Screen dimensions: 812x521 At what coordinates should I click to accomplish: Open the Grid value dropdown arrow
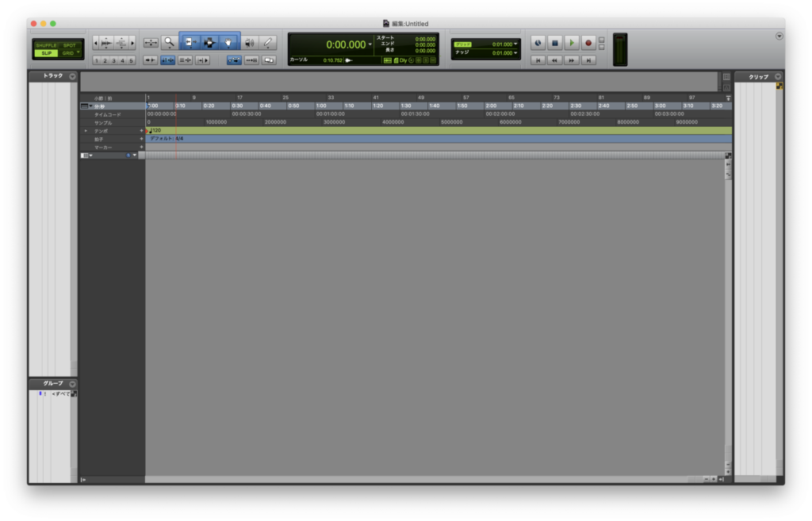click(515, 44)
